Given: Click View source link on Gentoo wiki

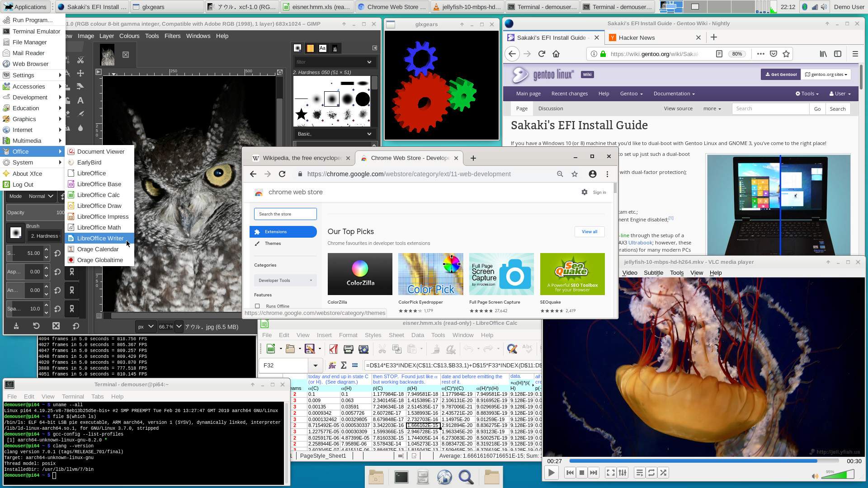Looking at the screenshot, I should coord(678,108).
